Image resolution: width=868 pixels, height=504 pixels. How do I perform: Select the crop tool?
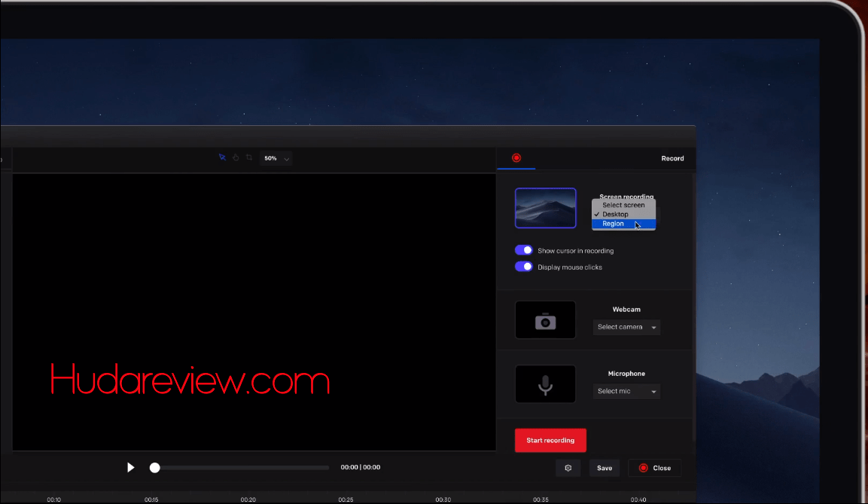click(249, 158)
